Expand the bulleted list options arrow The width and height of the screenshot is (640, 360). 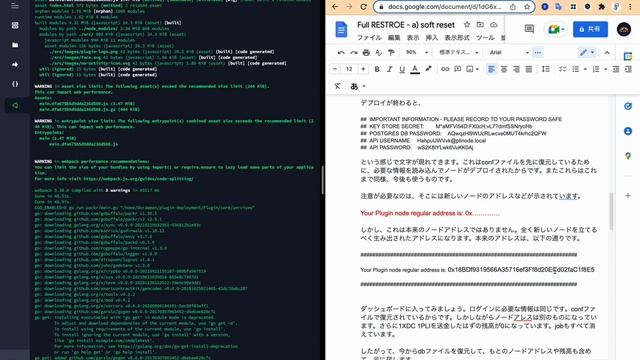[x=585, y=69]
